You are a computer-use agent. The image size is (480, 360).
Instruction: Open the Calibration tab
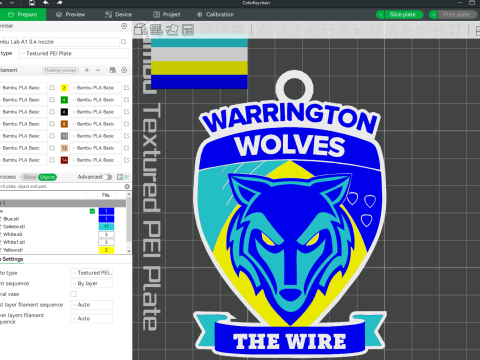[x=215, y=14]
